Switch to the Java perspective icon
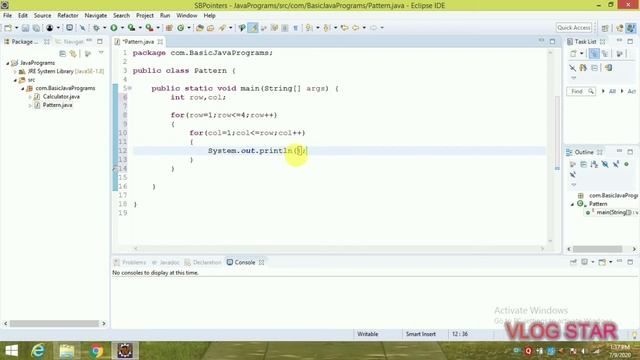The height and width of the screenshot is (360, 640). pyautogui.click(x=631, y=28)
